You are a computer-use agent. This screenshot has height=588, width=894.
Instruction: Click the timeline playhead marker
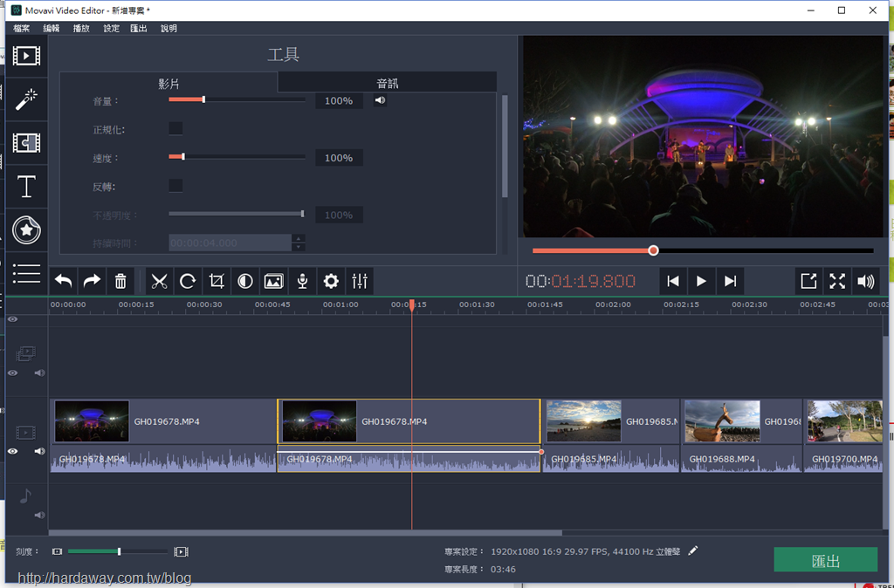click(412, 305)
